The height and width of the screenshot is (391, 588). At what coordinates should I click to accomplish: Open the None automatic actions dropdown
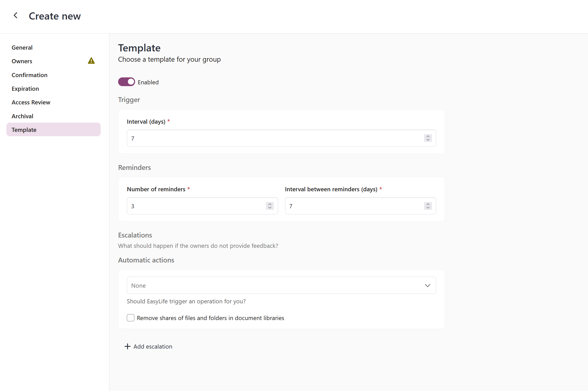click(x=281, y=285)
